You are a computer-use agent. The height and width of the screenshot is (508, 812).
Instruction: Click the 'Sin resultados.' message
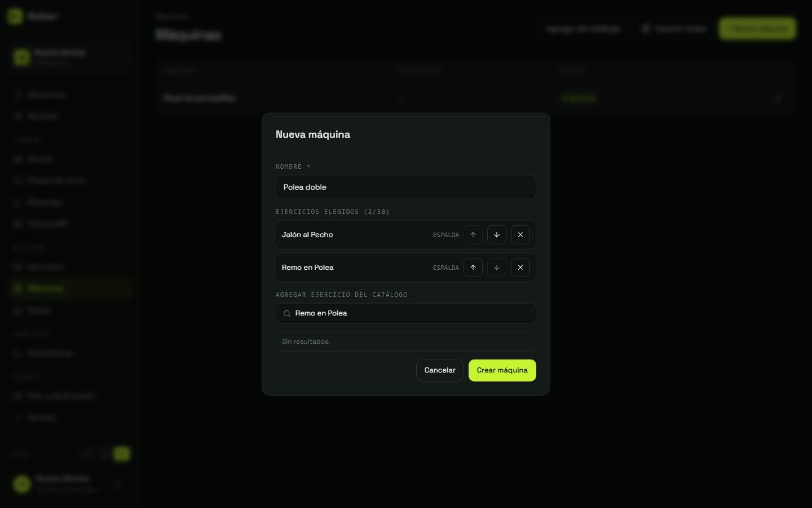tap(306, 341)
